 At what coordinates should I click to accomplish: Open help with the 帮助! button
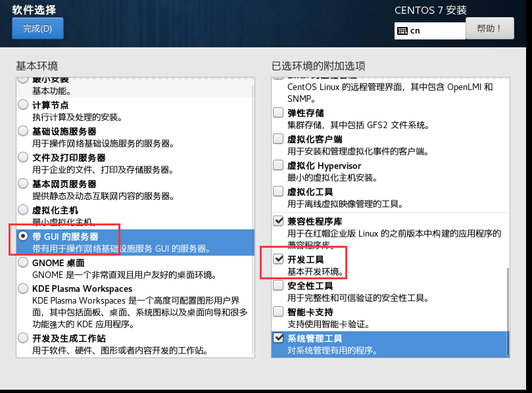490,28
